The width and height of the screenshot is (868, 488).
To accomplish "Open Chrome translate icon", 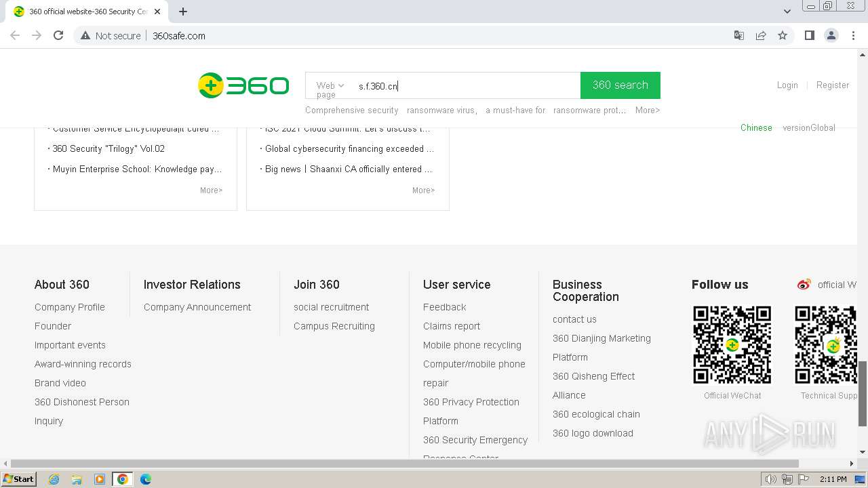I will click(x=739, y=35).
